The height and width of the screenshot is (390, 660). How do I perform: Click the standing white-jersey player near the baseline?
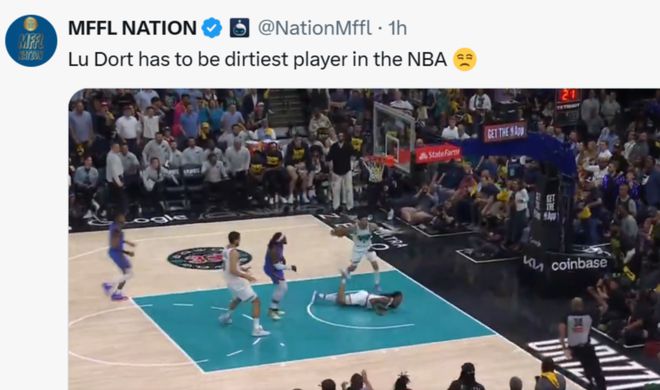[x=359, y=251]
